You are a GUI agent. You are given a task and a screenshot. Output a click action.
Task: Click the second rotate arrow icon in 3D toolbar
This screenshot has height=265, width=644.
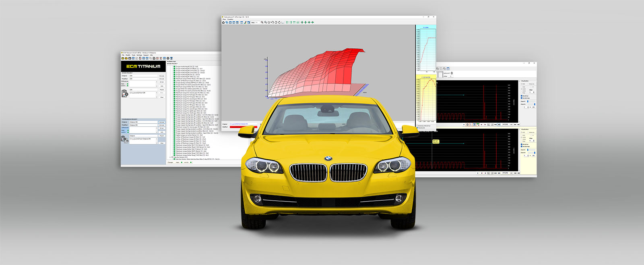272,23
